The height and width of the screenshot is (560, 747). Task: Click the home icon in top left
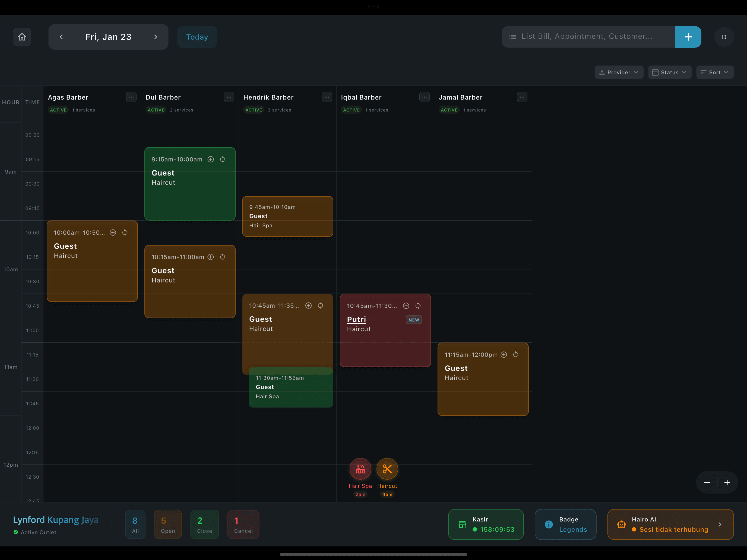(22, 37)
